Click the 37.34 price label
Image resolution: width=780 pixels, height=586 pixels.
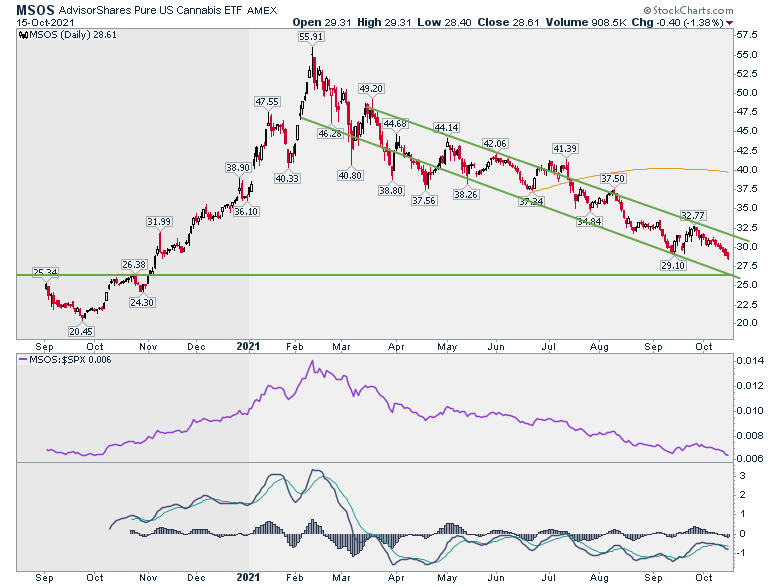(x=531, y=201)
